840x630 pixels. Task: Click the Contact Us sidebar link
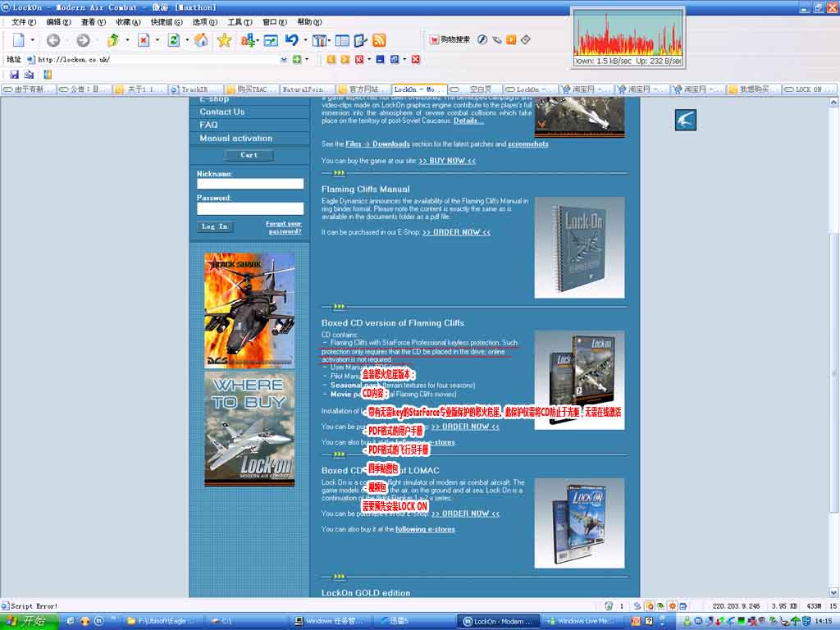click(221, 112)
